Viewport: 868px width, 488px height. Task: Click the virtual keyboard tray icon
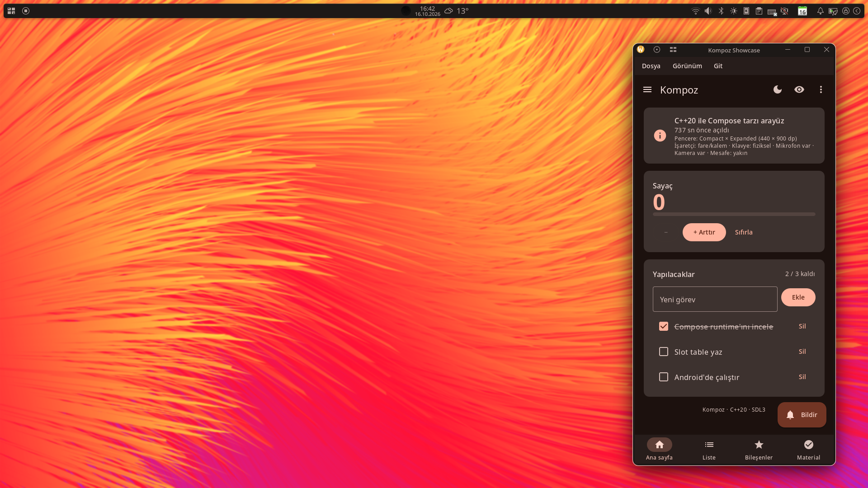pos(772,12)
